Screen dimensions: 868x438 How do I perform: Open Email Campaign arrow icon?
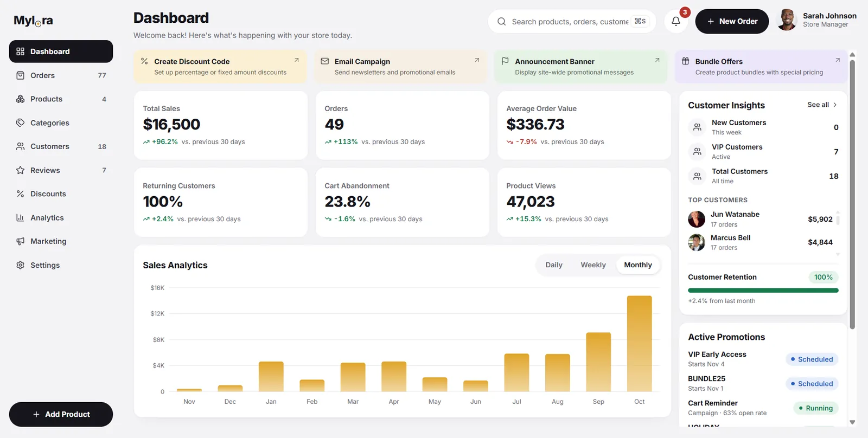coord(477,60)
